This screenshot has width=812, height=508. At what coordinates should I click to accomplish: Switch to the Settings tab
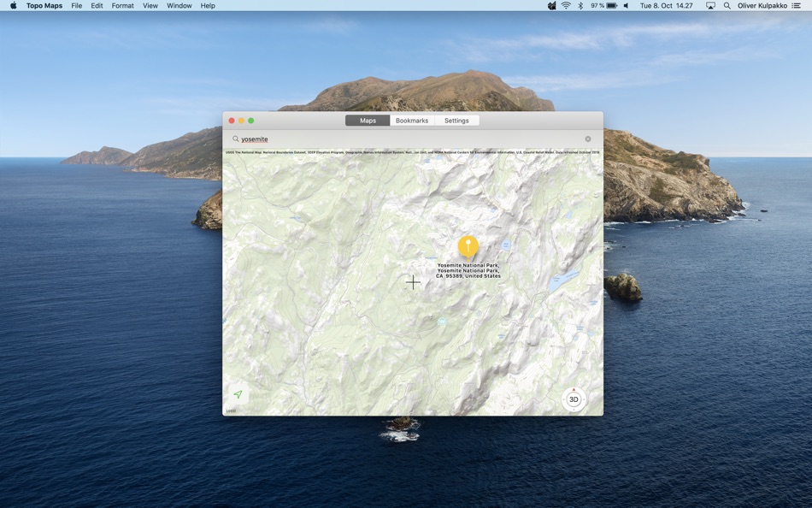pyautogui.click(x=456, y=121)
